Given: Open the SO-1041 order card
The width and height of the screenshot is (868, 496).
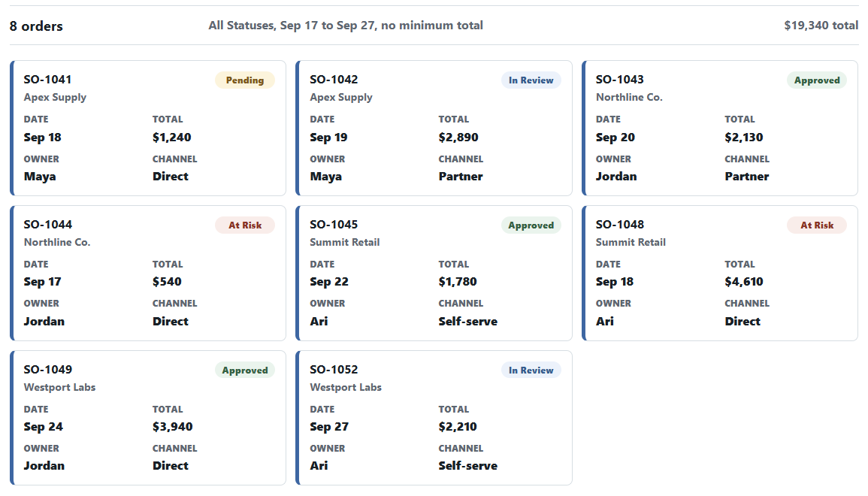Looking at the screenshot, I should [x=148, y=128].
